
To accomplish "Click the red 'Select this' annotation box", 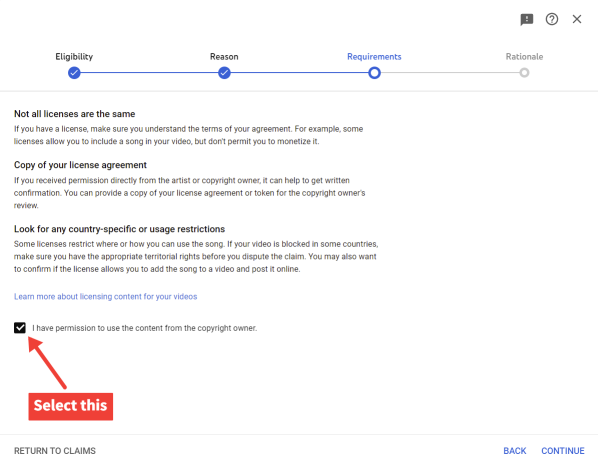I will [71, 406].
